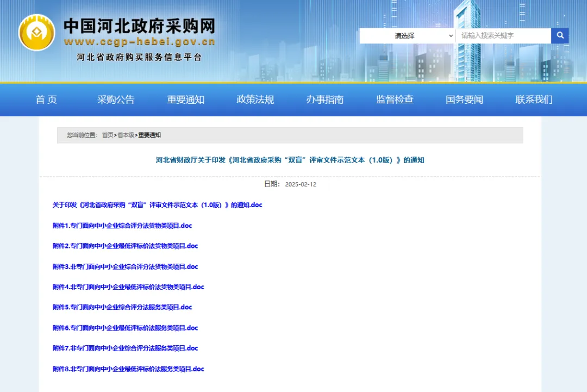Download the 关于印发 notice .doc file

coord(157,205)
